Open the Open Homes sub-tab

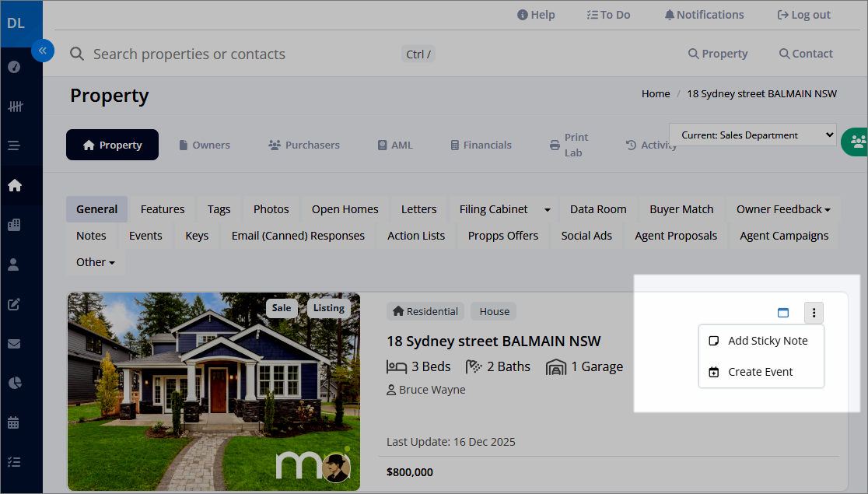(345, 209)
